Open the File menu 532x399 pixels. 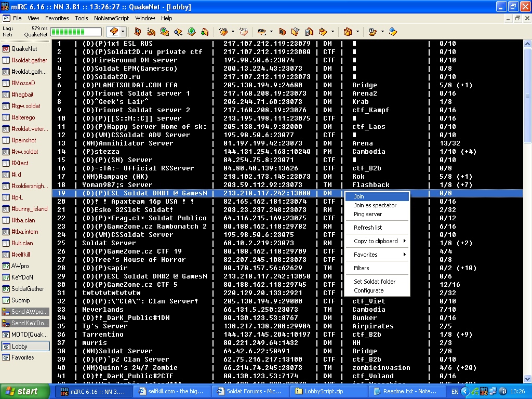17,18
